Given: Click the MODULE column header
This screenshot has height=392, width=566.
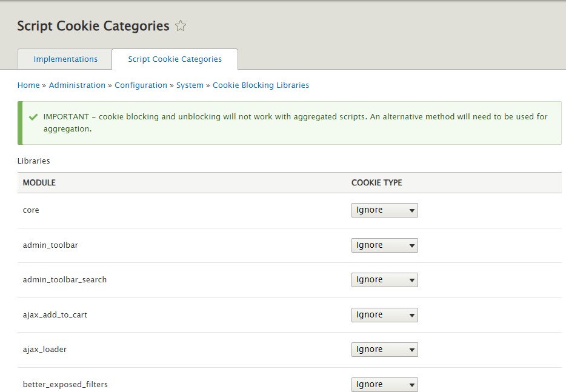Looking at the screenshot, I should [39, 182].
